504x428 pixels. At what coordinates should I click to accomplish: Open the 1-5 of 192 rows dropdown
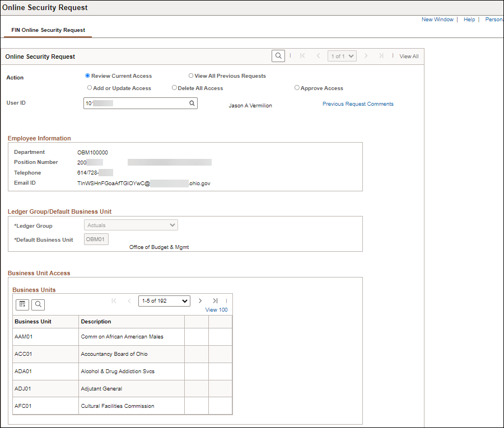164,301
